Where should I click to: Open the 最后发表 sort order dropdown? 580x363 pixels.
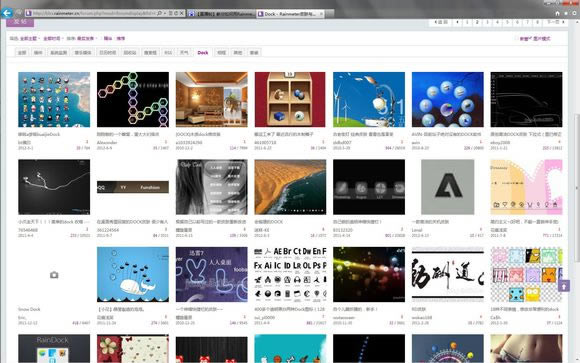pyautogui.click(x=87, y=38)
